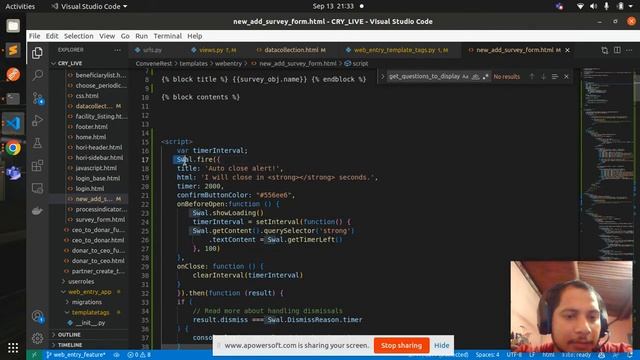Open the Selection menu
640x360 pixels.
click(78, 36)
